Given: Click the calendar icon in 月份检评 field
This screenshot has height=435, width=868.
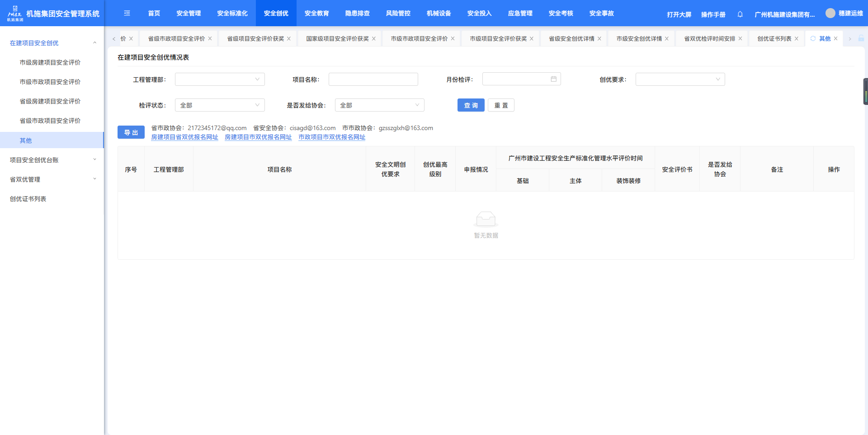Looking at the screenshot, I should (x=553, y=79).
